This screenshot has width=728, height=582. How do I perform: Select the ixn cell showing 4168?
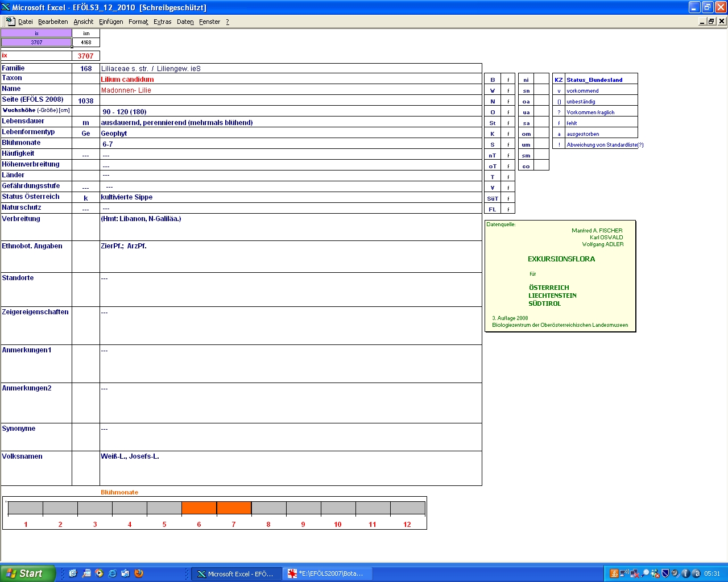[x=86, y=42]
